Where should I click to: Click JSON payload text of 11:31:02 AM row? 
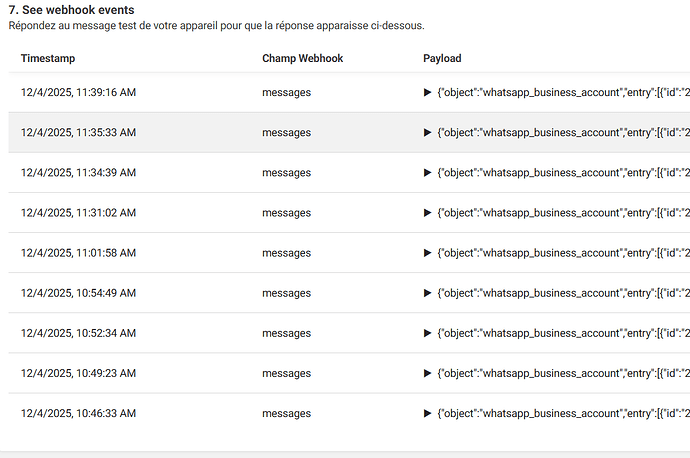click(x=562, y=213)
